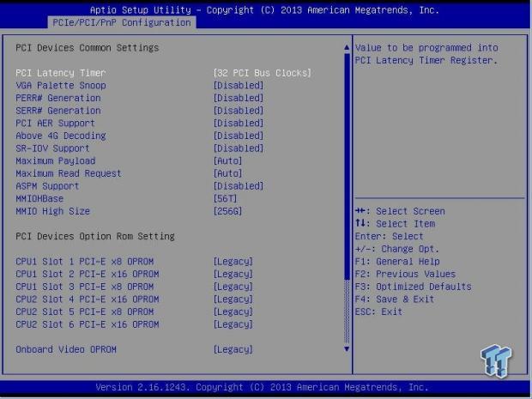Open the 32 PCI Bus Clocks value

262,73
